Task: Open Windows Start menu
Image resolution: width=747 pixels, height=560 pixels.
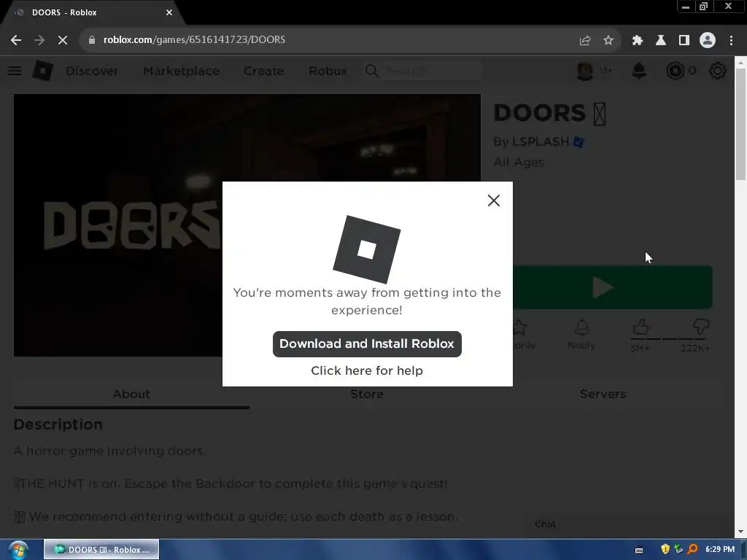Action: tap(18, 550)
